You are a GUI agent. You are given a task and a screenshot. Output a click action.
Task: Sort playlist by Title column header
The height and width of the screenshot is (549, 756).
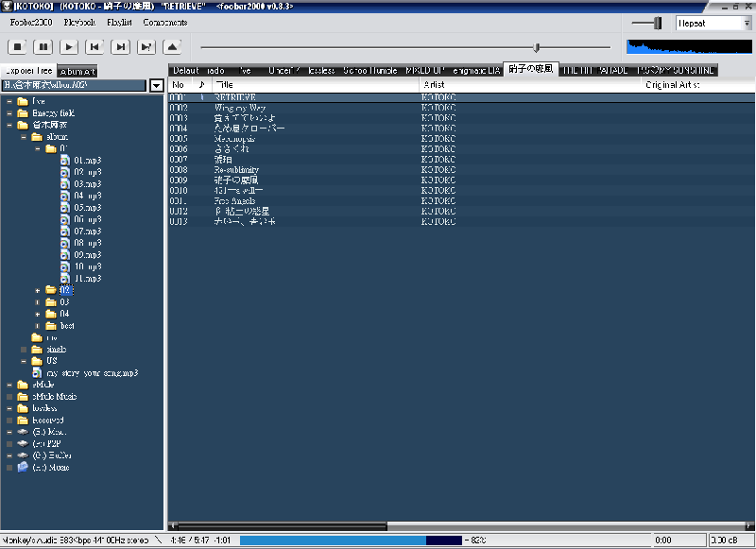315,85
